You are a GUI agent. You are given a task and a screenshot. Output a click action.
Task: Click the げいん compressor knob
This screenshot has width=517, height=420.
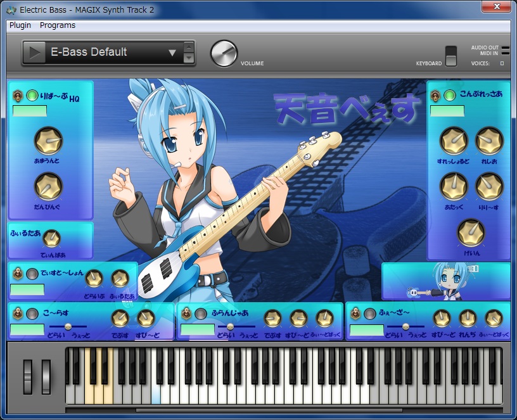click(471, 232)
